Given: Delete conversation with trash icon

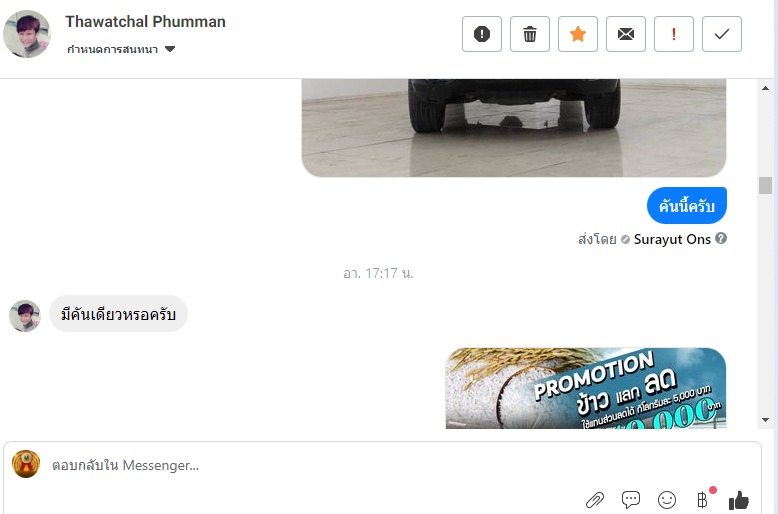Looking at the screenshot, I should pos(529,34).
